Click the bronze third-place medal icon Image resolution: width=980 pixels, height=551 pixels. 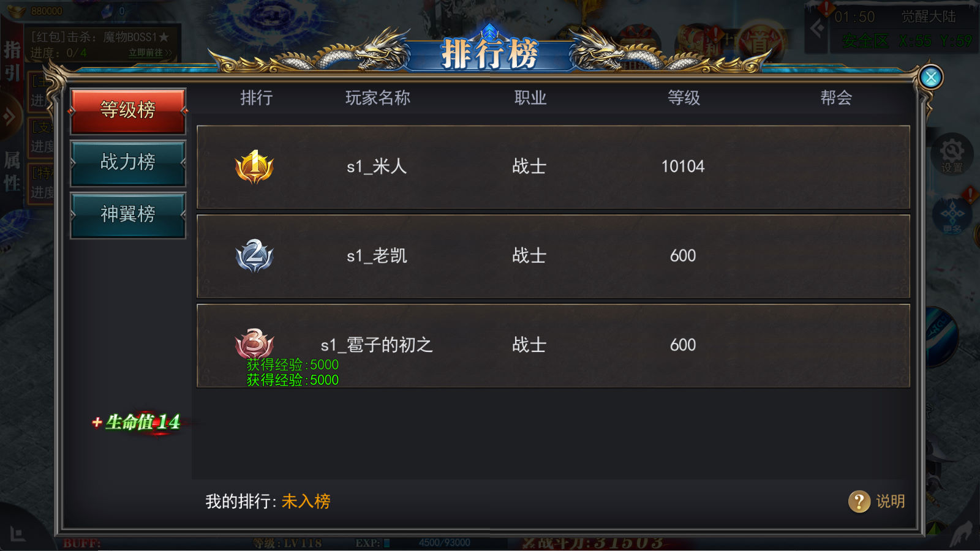point(254,343)
